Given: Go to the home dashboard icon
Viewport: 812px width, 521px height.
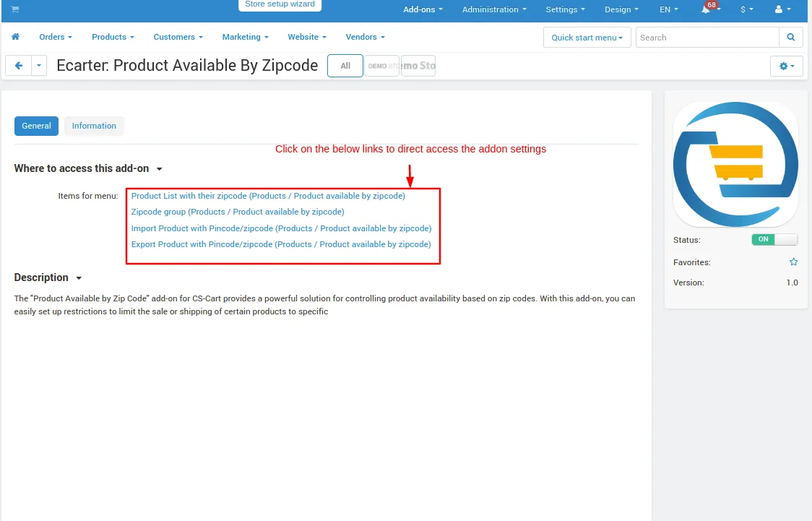Looking at the screenshot, I should [16, 37].
